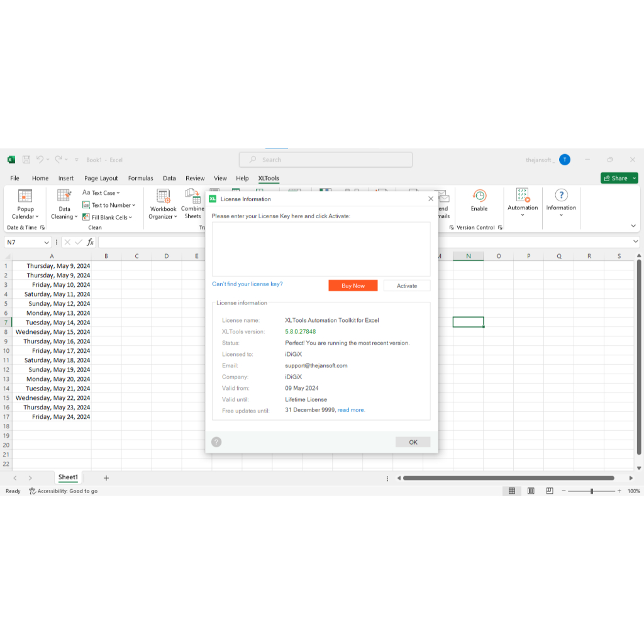Click into the License Key text box
Image resolution: width=644 pixels, height=644 pixels.
[x=321, y=249]
